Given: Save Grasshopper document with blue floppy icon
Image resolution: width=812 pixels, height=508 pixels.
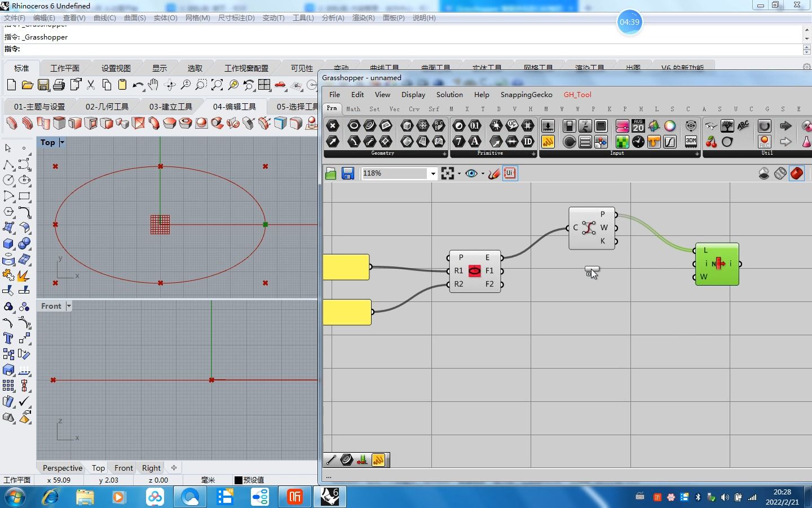Looking at the screenshot, I should coord(348,173).
